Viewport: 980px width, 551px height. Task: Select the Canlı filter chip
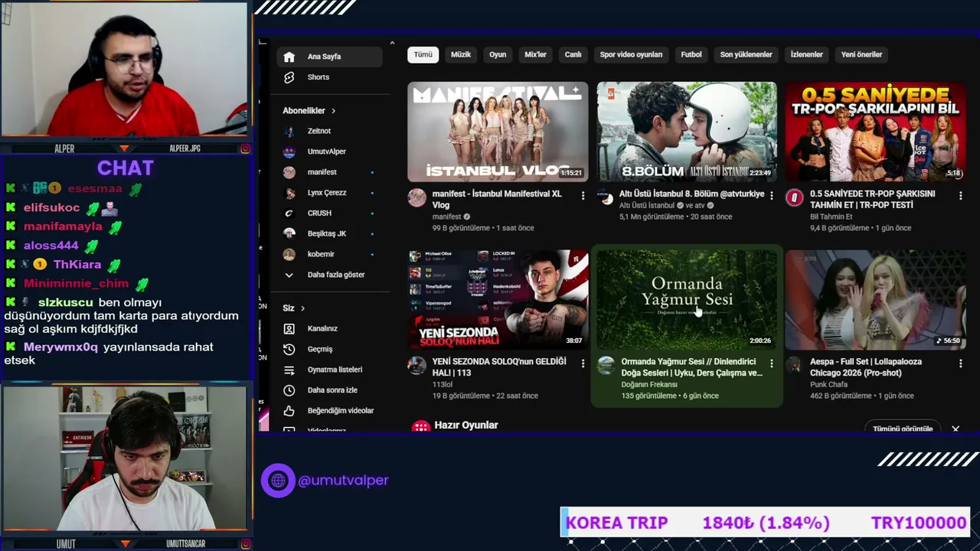coord(573,54)
